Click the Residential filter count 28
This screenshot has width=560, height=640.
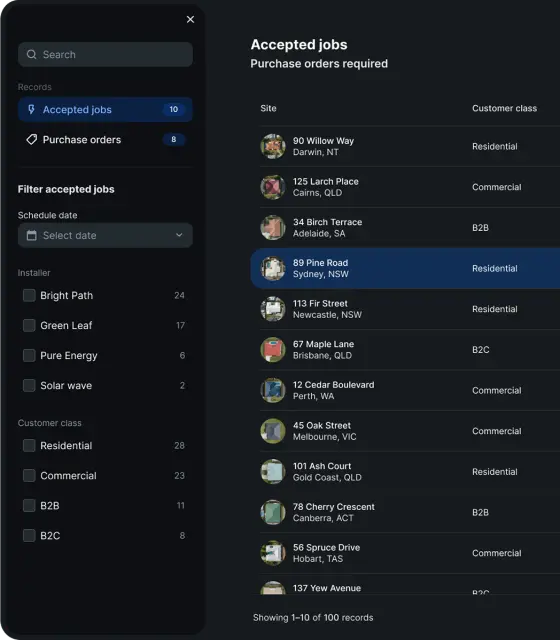(179, 445)
